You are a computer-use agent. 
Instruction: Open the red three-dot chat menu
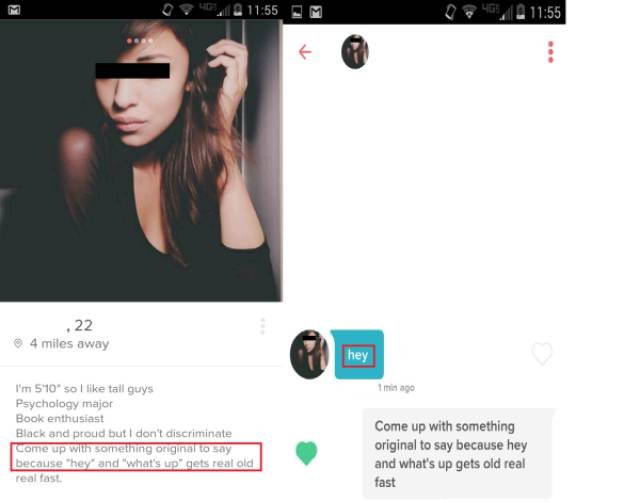tap(551, 52)
